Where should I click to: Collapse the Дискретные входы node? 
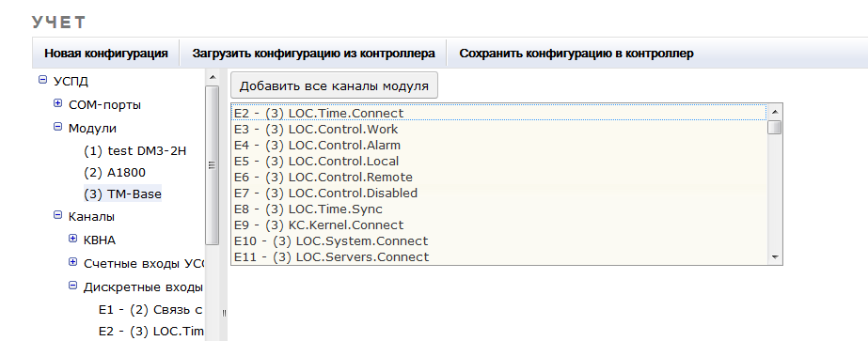click(x=72, y=286)
